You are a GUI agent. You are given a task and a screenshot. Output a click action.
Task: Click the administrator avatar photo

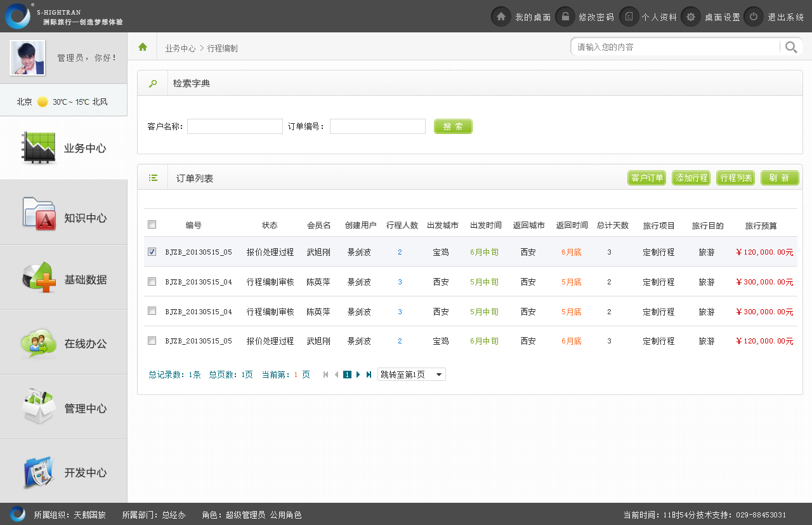click(x=27, y=58)
